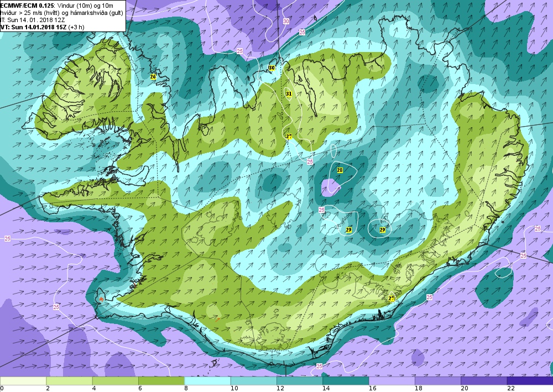Viewport: 553px width, 392px height.
Task: Click the yellow 27 label directly below 31
Action: [x=289, y=137]
